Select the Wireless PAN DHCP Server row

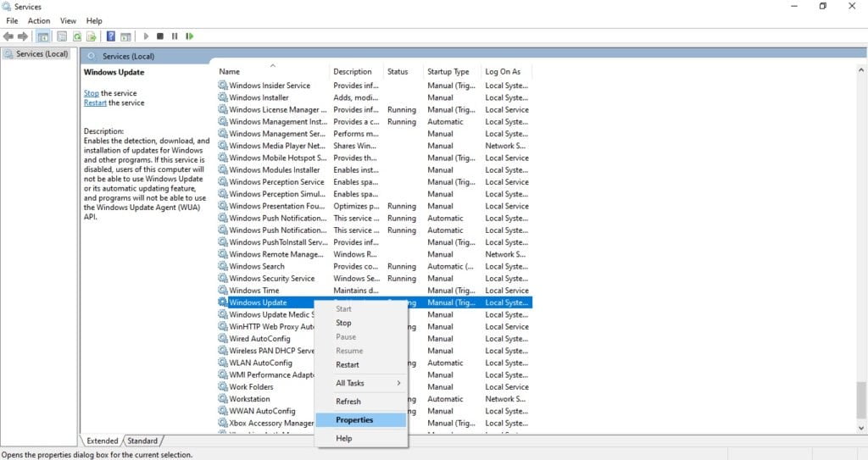[374, 351]
